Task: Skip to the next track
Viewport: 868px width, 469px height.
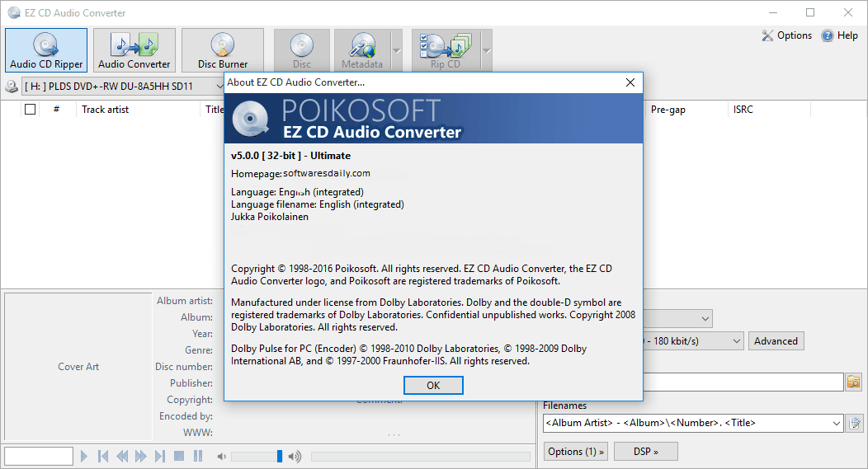Action: tap(160, 457)
